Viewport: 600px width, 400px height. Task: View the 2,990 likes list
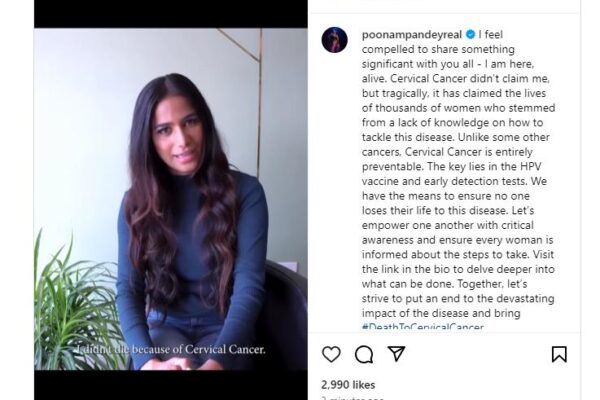pyautogui.click(x=348, y=385)
